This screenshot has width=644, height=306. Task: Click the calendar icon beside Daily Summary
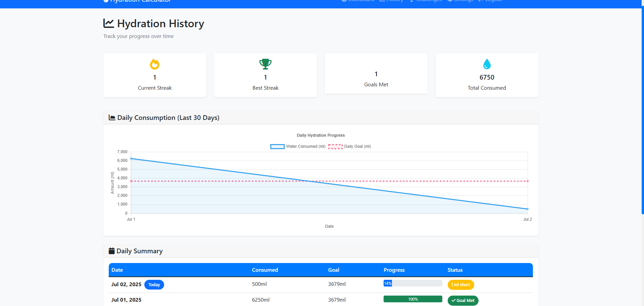point(112,251)
